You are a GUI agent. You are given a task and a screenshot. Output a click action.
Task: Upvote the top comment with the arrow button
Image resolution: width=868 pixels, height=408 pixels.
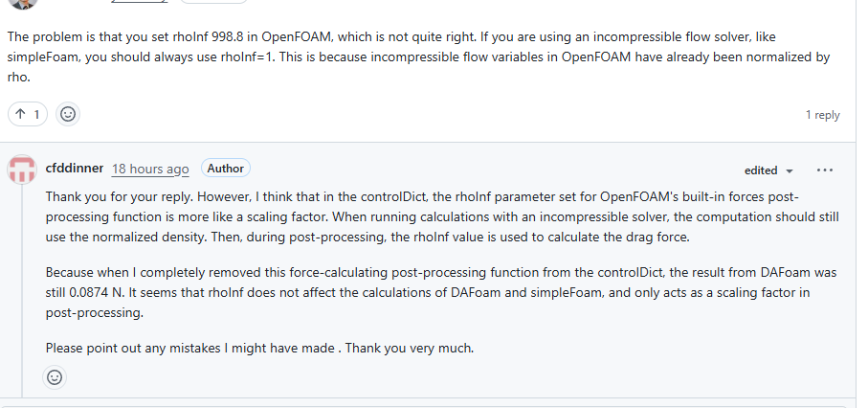pos(21,114)
